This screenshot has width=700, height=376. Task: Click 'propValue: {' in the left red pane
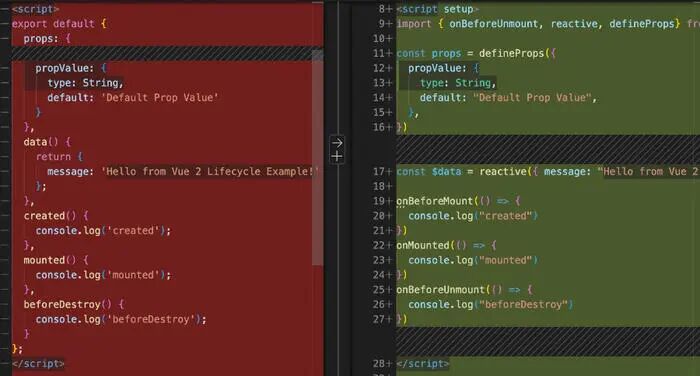[x=71, y=68]
